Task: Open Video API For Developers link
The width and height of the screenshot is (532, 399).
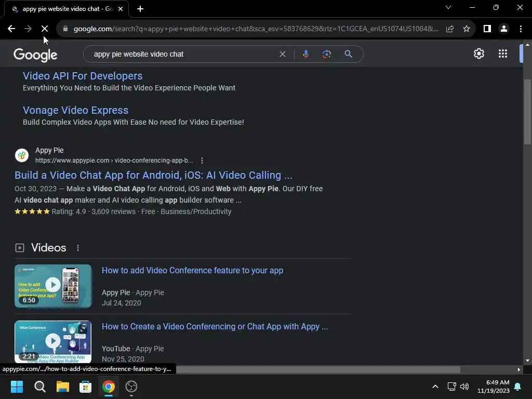Action: [83, 76]
